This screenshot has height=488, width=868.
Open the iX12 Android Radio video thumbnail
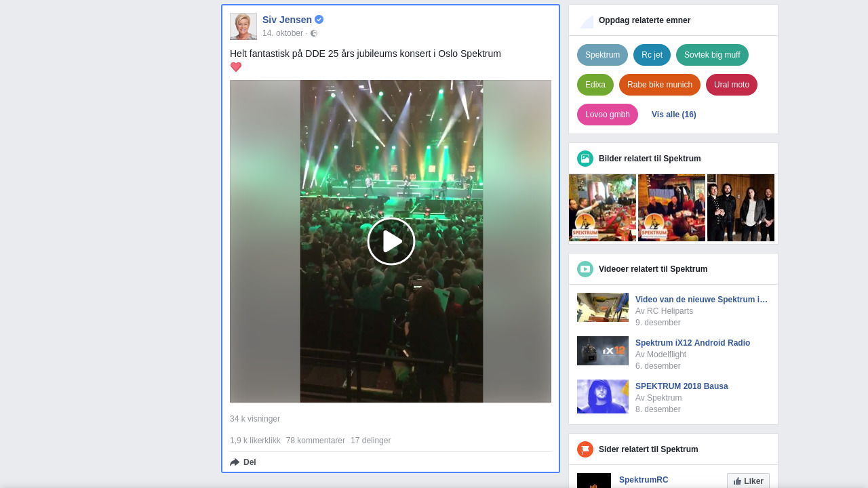pos(603,350)
